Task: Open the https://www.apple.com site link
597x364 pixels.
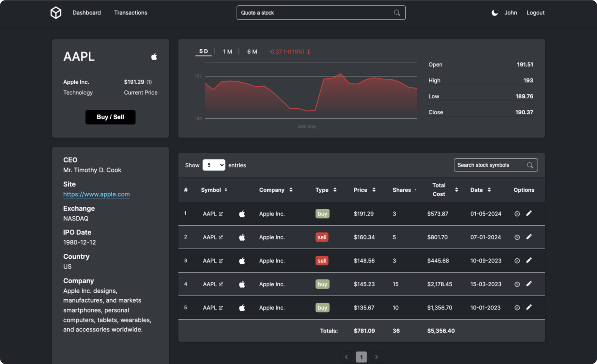Action: pyautogui.click(x=96, y=194)
